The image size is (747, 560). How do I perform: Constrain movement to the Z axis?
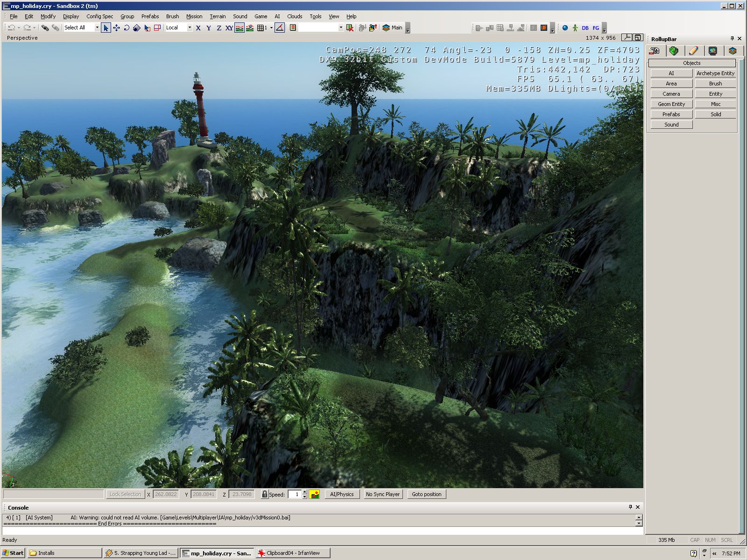[x=218, y=28]
